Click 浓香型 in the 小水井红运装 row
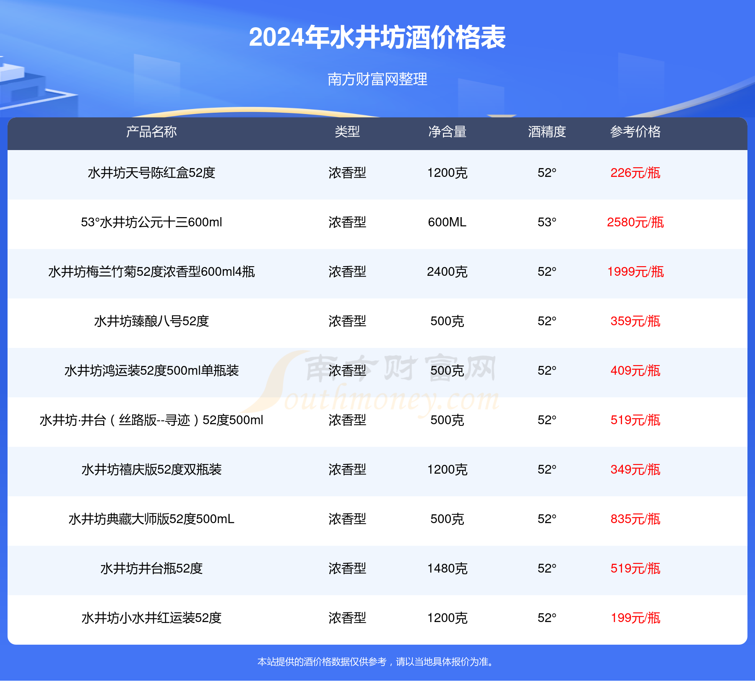This screenshot has width=755, height=700. point(347,618)
